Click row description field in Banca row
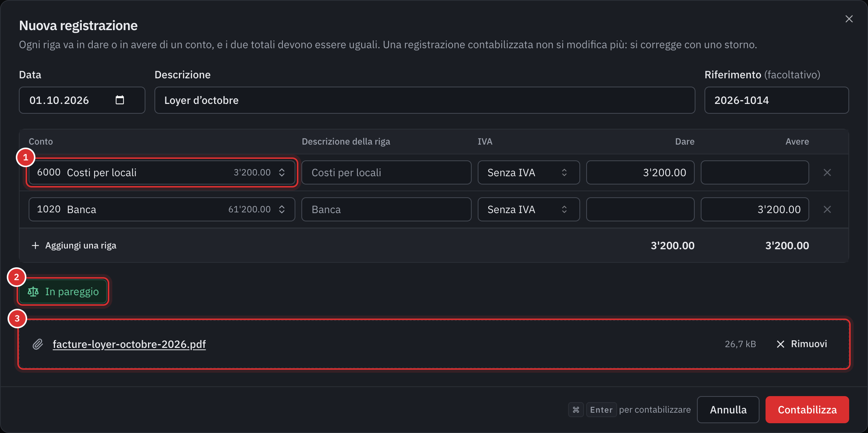This screenshot has width=868, height=433. 386,209
